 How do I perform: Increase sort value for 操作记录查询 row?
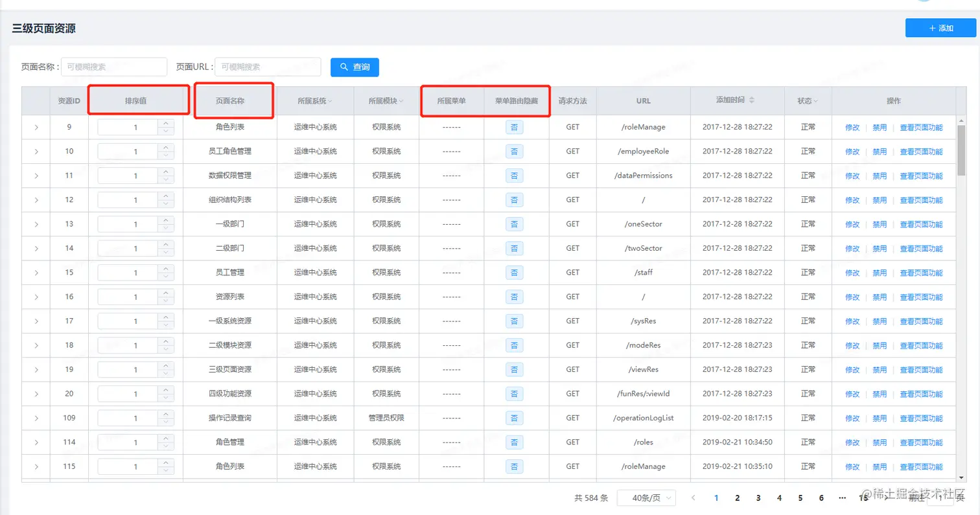[x=167, y=415]
